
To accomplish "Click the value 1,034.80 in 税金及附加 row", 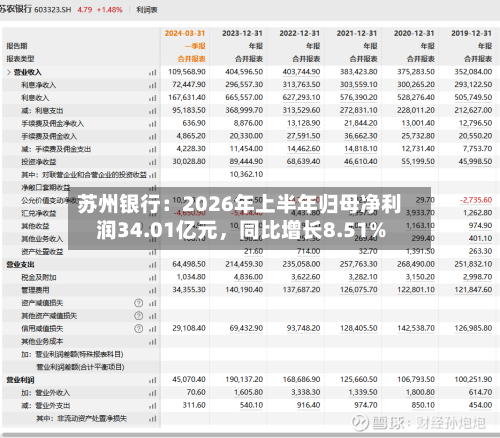I will coord(191,277).
